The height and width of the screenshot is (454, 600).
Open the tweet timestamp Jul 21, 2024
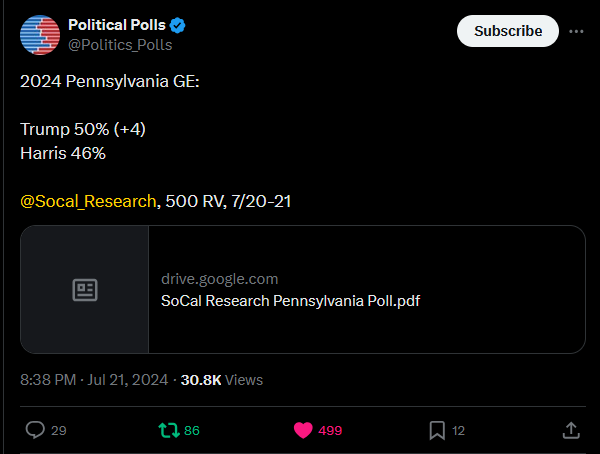point(131,380)
